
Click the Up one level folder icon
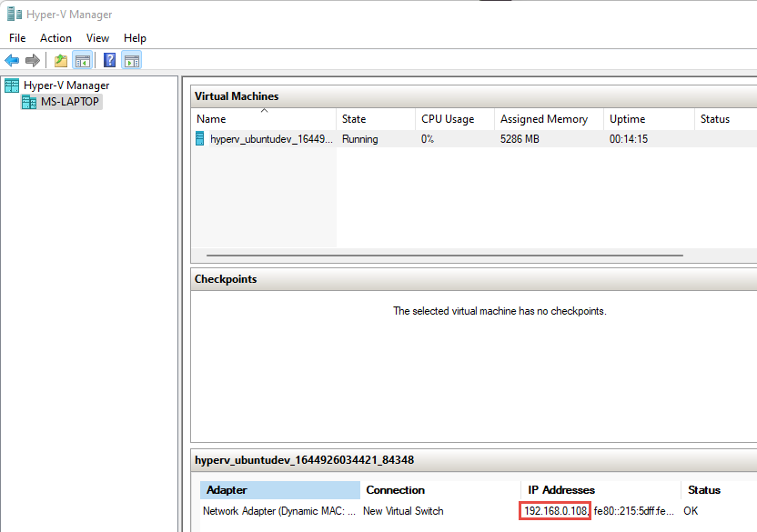(x=60, y=61)
